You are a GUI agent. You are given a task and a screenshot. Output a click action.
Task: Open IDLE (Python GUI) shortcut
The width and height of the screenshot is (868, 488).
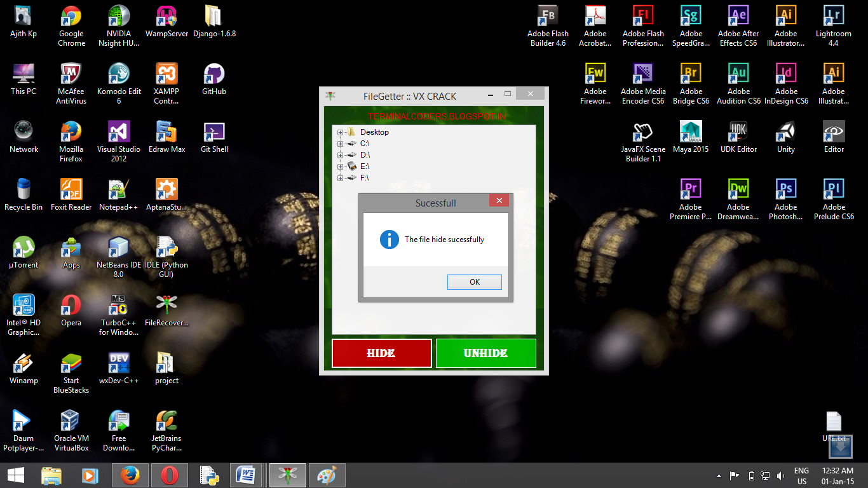[x=166, y=257]
